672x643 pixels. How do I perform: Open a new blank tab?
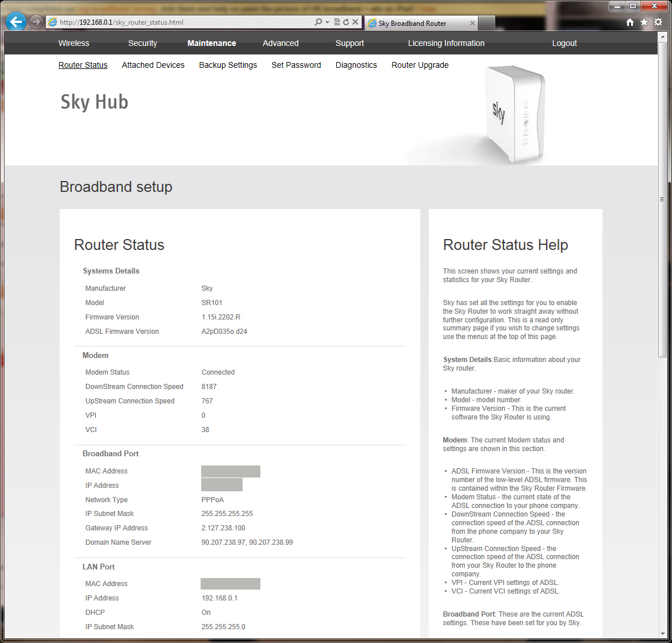pyautogui.click(x=486, y=23)
